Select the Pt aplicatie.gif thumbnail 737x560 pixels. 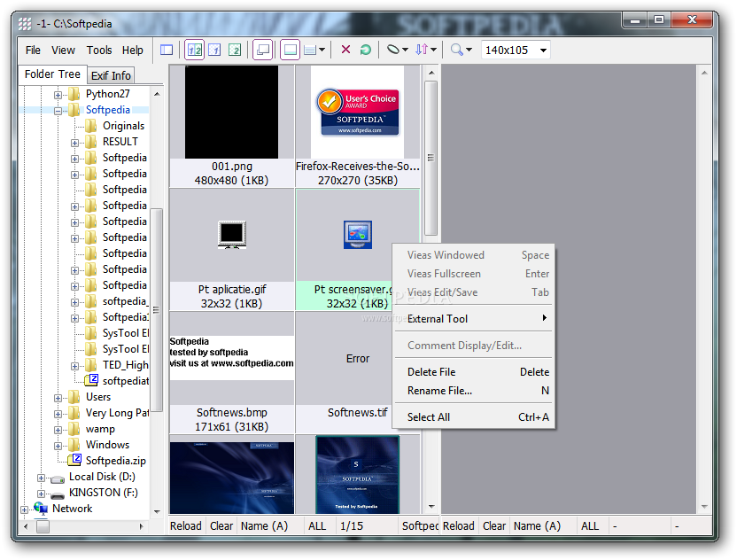click(232, 250)
